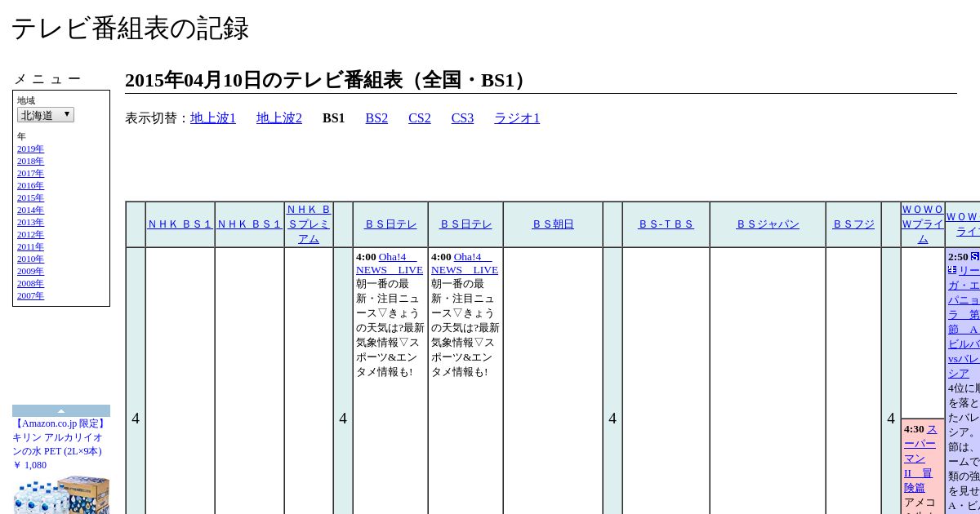Open the BS日テレ header adjacent to BS朝日
The width and height of the screenshot is (980, 514).
pyautogui.click(x=465, y=224)
